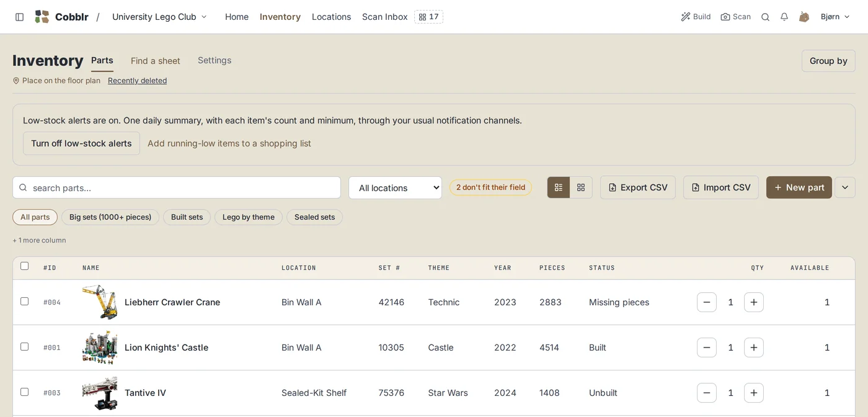Toggle the sidebar panel icon
868x417 pixels.
pyautogui.click(x=20, y=17)
